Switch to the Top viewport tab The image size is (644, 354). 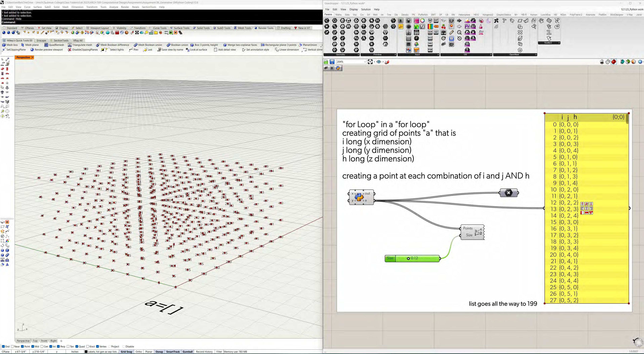[35, 341]
